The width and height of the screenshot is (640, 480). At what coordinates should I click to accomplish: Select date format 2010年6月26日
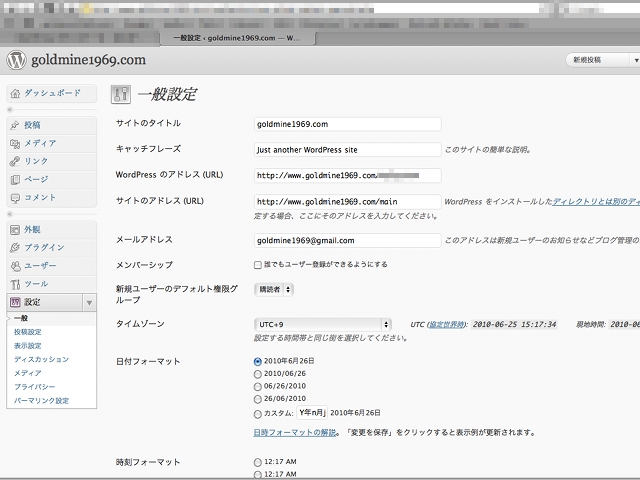[258, 361]
